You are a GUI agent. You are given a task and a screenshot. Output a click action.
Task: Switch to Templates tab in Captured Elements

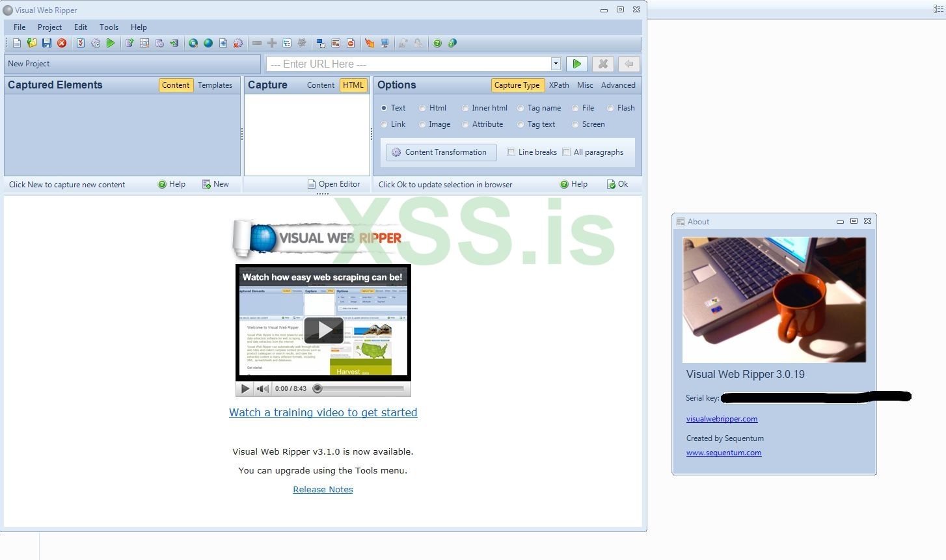coord(215,85)
